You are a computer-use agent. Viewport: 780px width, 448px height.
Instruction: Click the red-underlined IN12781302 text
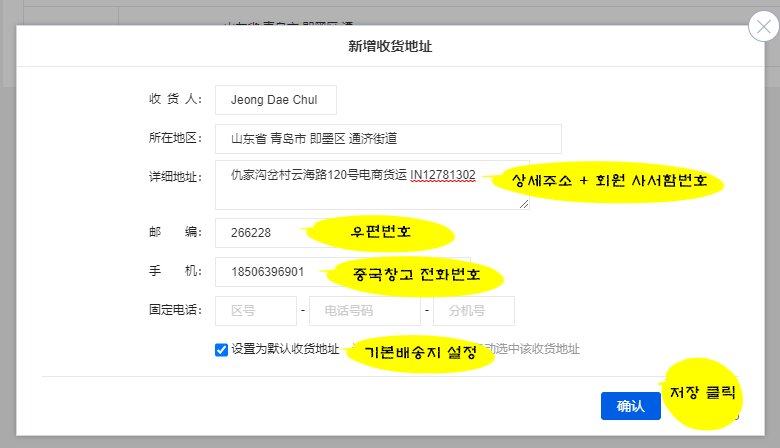tap(443, 175)
